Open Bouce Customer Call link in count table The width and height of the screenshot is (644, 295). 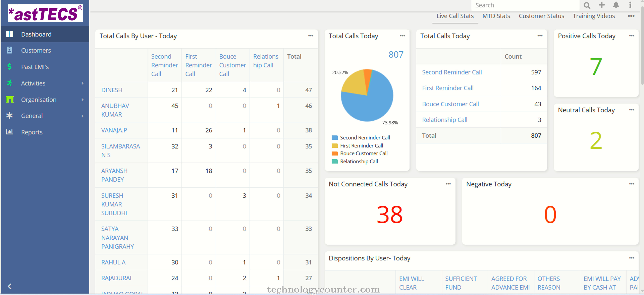click(x=450, y=104)
